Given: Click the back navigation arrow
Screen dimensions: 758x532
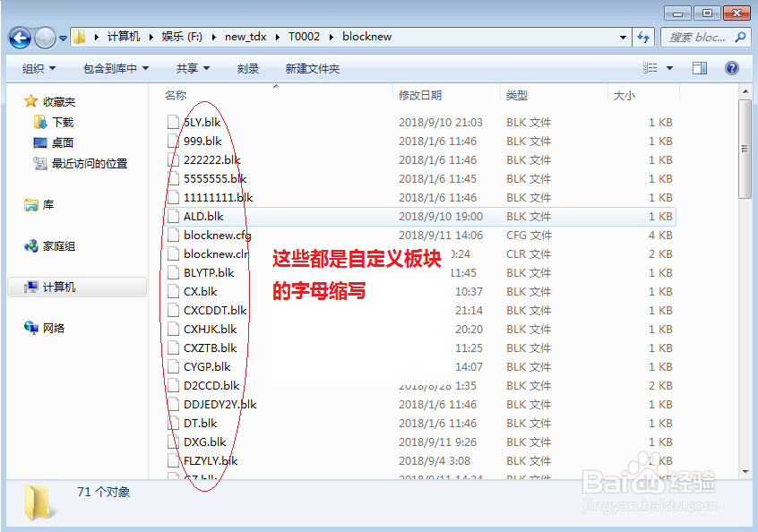Looking at the screenshot, I should (x=20, y=36).
